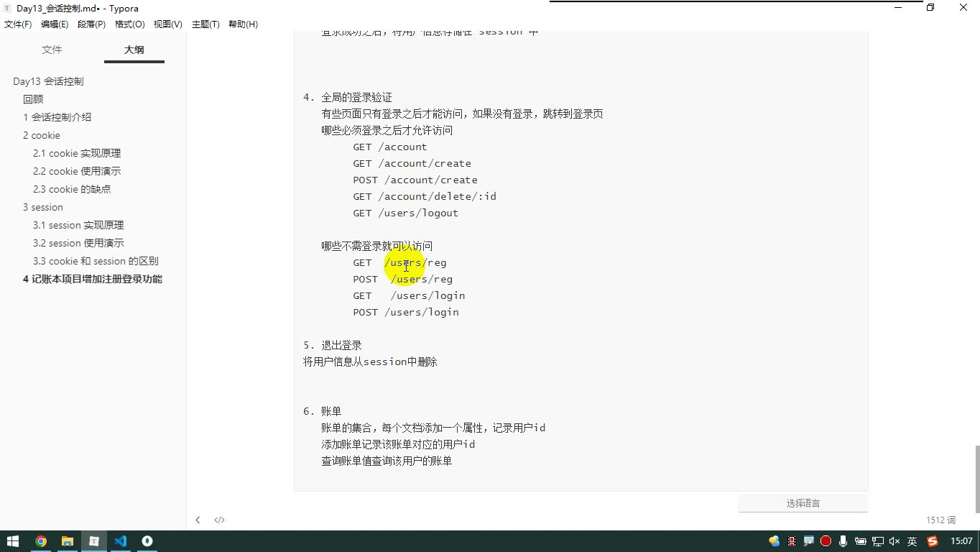This screenshot has width=980, height=552.
Task: Place cursor on 'POST /users/reg' line
Action: (402, 279)
